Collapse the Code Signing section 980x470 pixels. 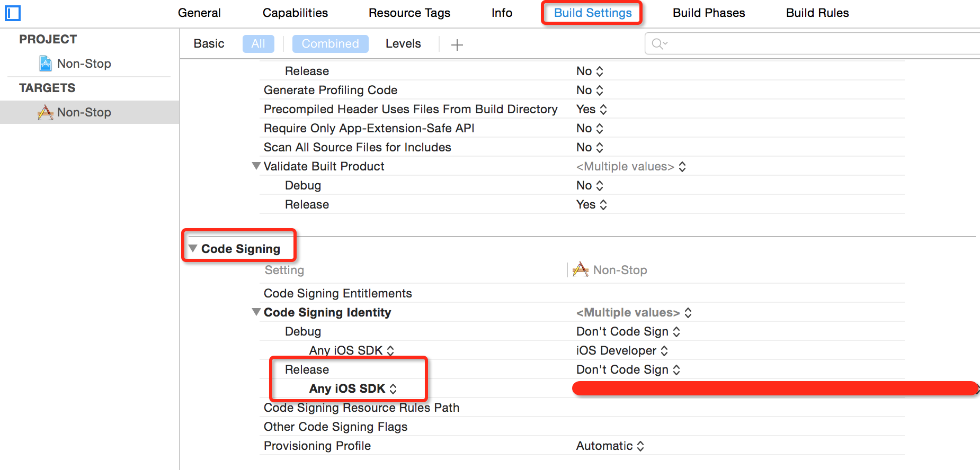click(x=193, y=248)
